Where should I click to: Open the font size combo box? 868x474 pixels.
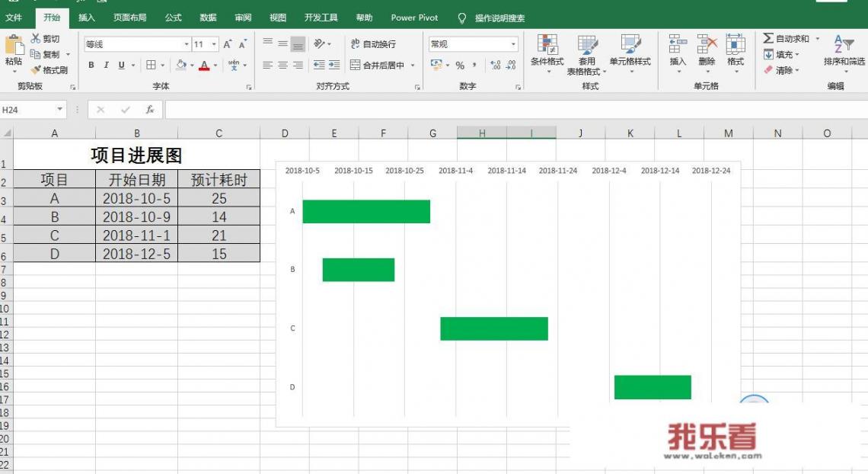[x=206, y=44]
